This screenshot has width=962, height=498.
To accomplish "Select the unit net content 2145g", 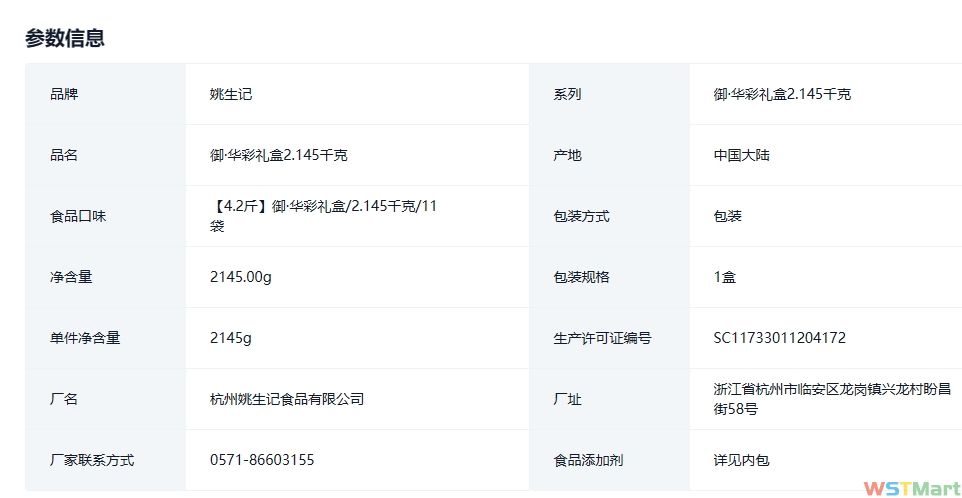I will point(231,338).
